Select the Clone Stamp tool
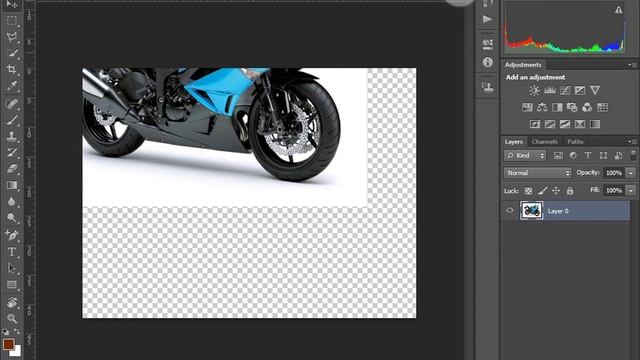The width and height of the screenshot is (640, 360). 12,136
